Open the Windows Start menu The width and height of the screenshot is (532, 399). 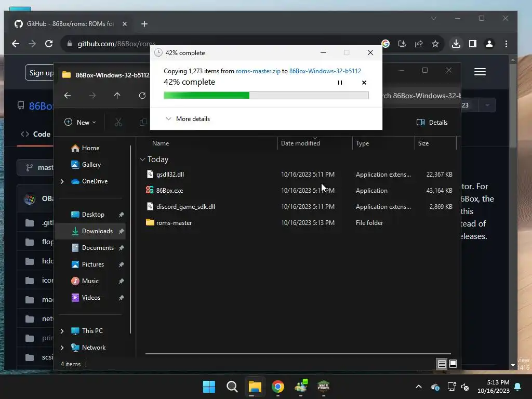(209, 387)
